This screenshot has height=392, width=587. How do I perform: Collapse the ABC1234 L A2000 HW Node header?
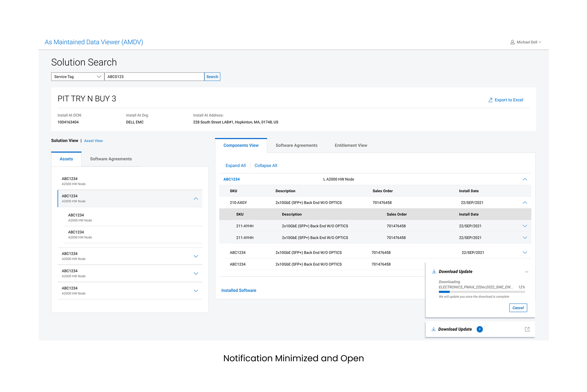(x=525, y=179)
